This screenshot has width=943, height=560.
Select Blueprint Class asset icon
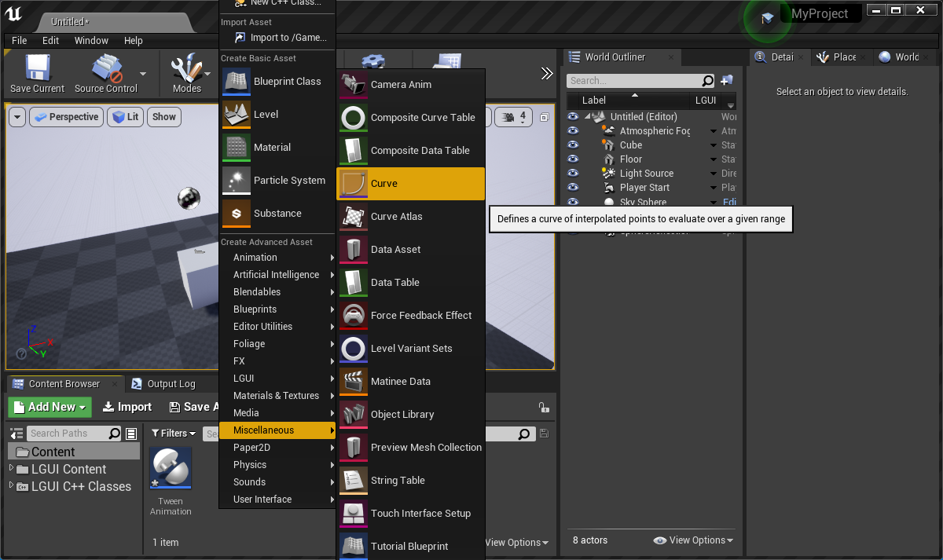click(x=237, y=82)
